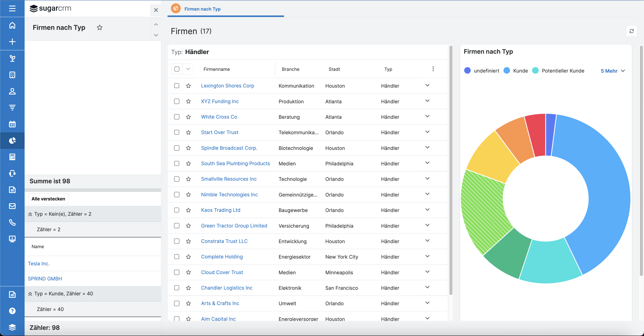Open the Calls phone sidebar icon
Viewport: 644px width, 336px height.
12,222
